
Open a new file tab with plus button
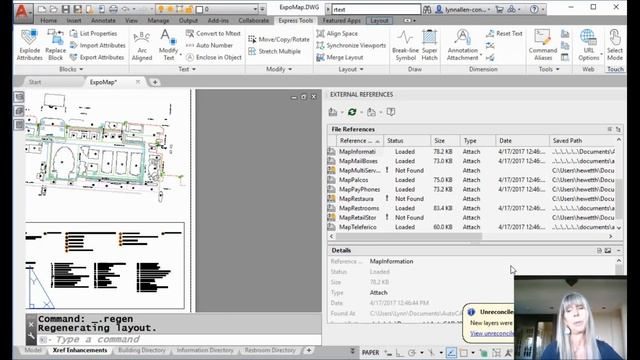155,82
